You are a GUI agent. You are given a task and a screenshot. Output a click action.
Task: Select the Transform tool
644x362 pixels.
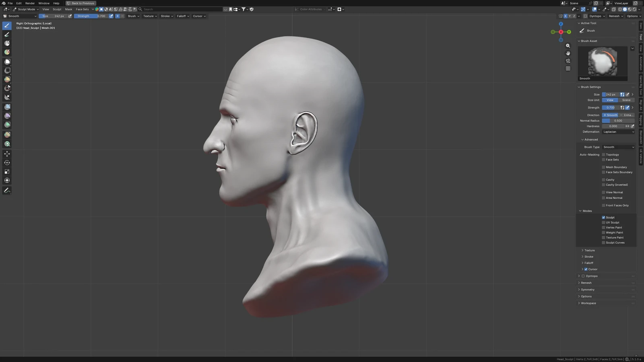[x=7, y=180]
